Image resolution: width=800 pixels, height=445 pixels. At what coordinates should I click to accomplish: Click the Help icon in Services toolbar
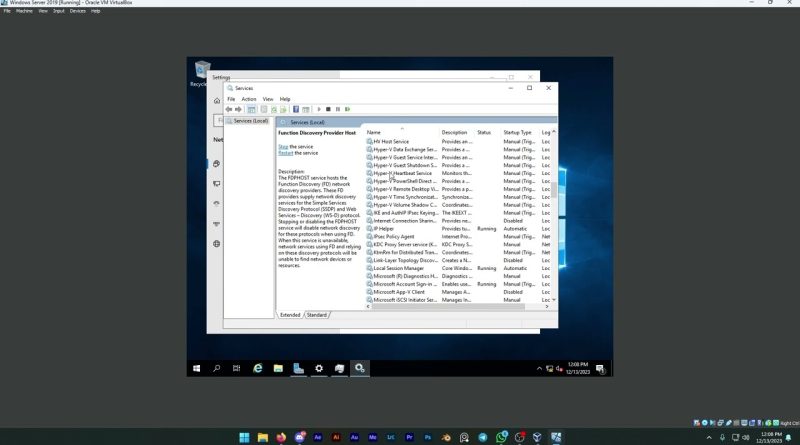tap(296, 109)
